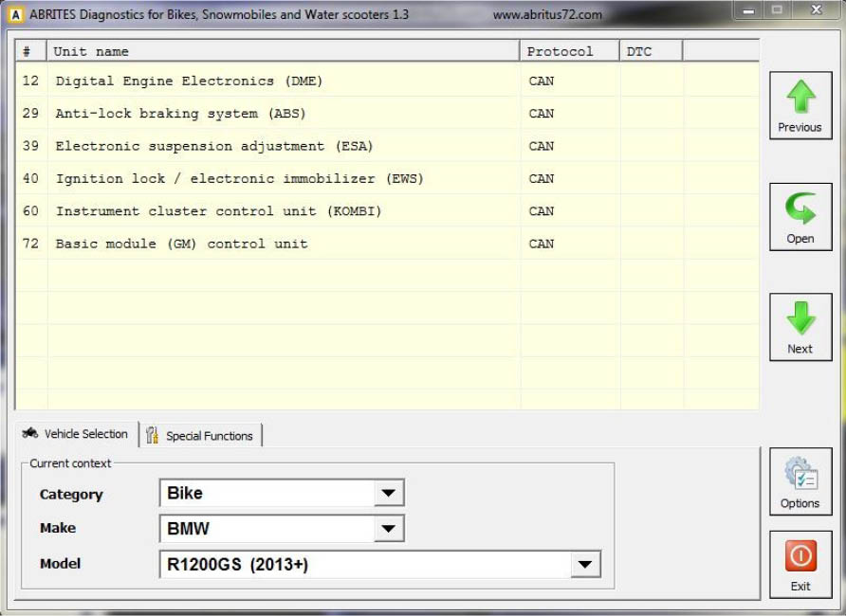Select Anti-lock braking system (ABS) unit

point(180,114)
